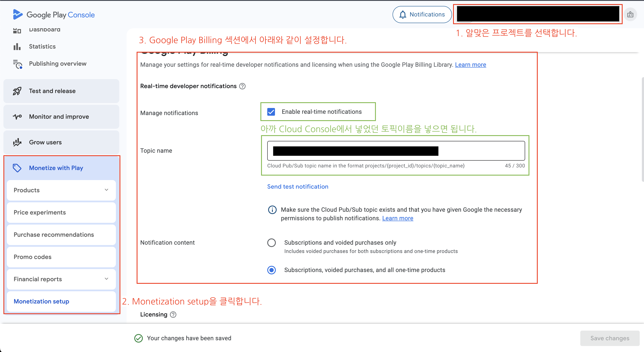
Task: Click the Monetize with Play tag icon
Action: coord(17,168)
